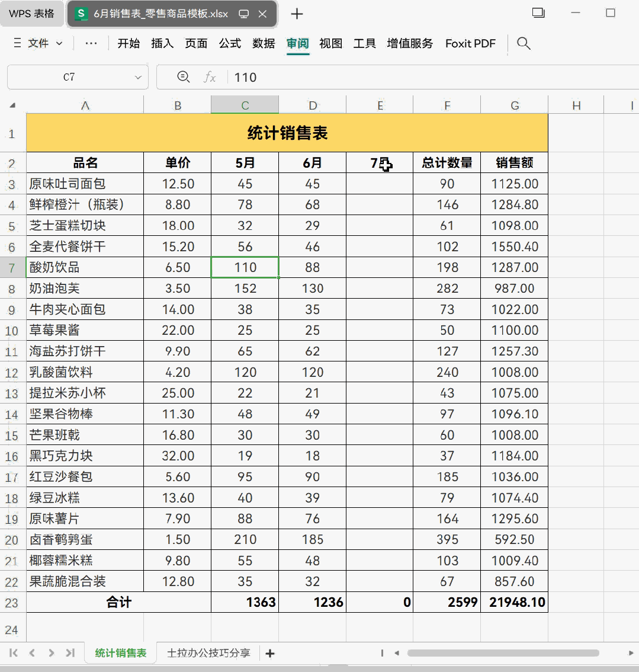The image size is (639, 672).
Task: Select cell 原味吐司面包
Action: pyautogui.click(x=85, y=184)
